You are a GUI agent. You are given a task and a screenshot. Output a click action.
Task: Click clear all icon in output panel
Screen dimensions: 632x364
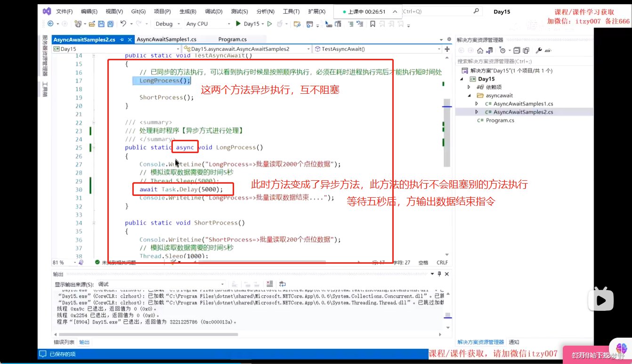point(270,284)
